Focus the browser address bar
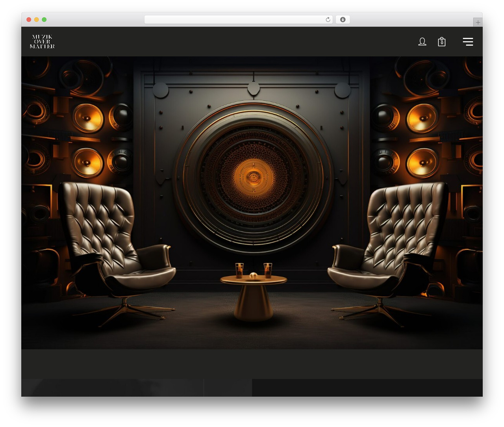504x427 pixels. 238,20
